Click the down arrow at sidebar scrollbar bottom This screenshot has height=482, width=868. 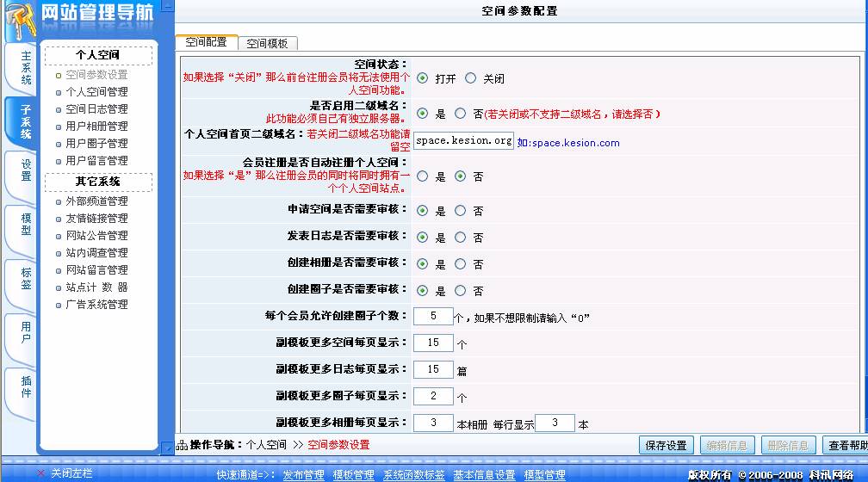pos(167,448)
